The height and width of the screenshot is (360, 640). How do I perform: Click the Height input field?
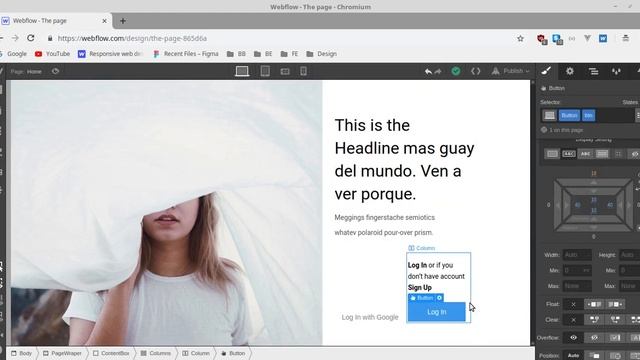coord(629,255)
